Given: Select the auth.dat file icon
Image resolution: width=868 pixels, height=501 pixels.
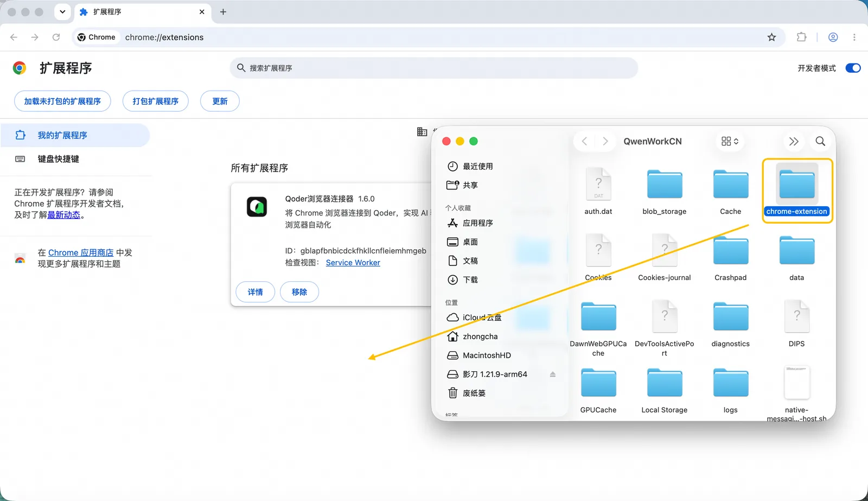Looking at the screenshot, I should (x=598, y=184).
